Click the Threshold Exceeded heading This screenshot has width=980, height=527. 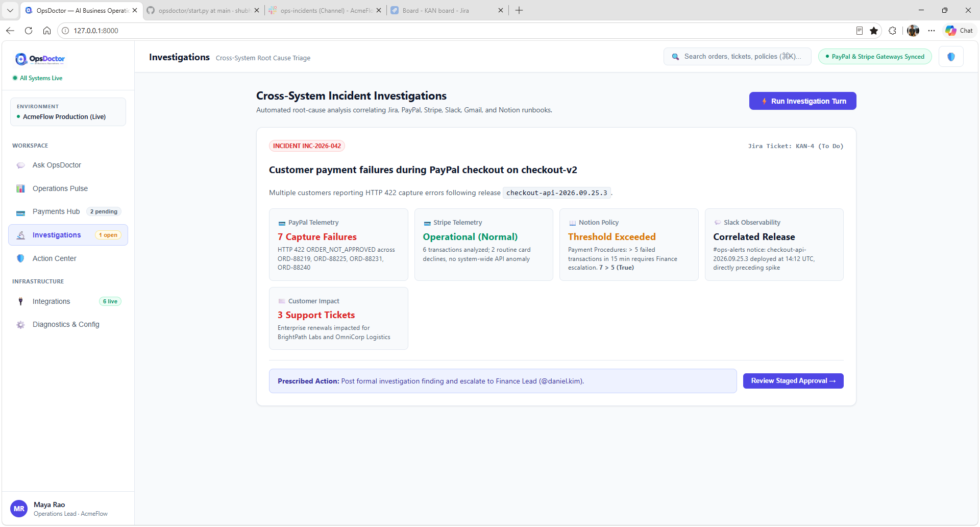pyautogui.click(x=611, y=237)
